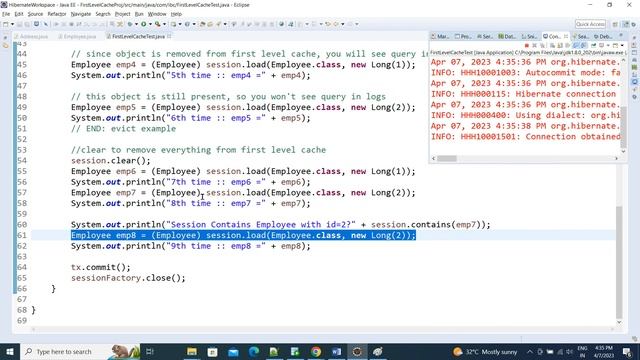
Task: Switch to the Properties view tab
Action: point(464,36)
